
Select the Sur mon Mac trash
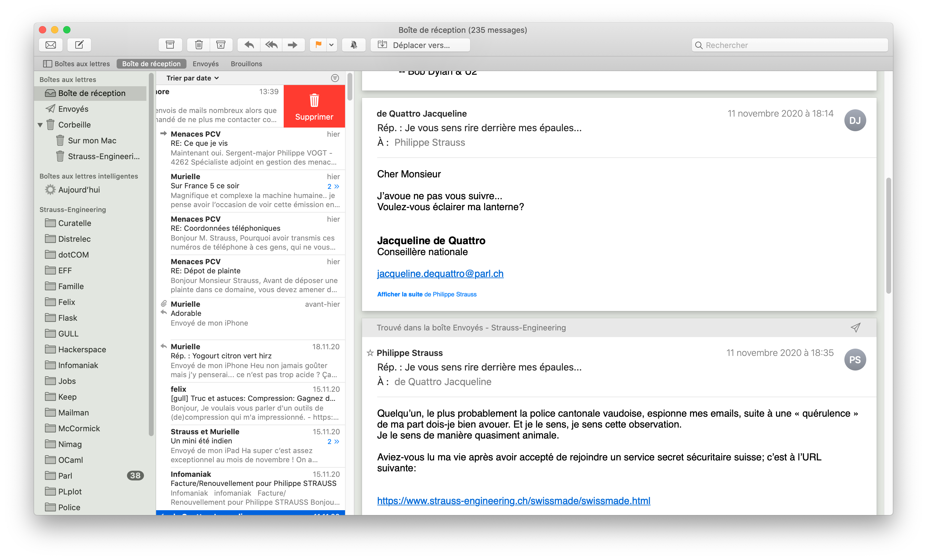click(90, 141)
